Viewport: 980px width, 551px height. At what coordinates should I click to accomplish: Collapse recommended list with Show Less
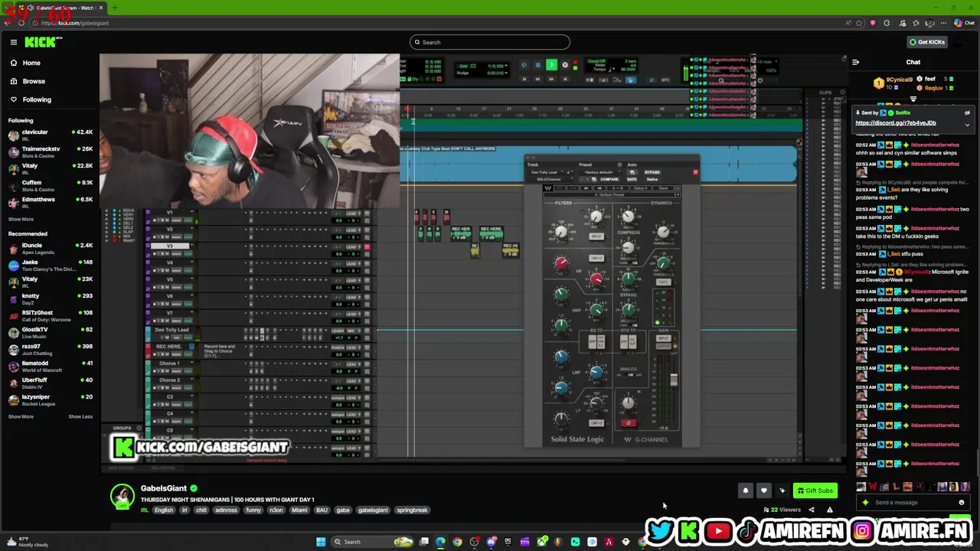pos(80,417)
